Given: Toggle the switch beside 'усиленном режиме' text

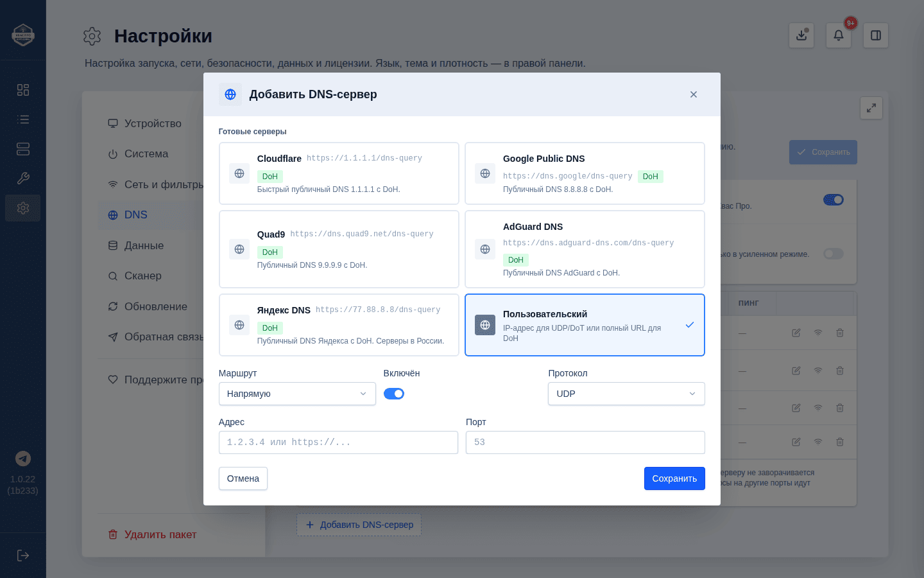Looking at the screenshot, I should click(834, 254).
